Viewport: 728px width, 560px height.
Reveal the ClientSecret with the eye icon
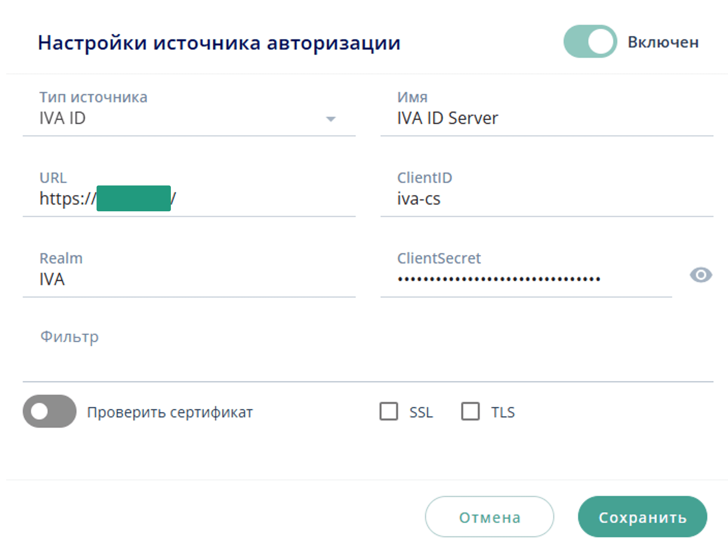(701, 275)
